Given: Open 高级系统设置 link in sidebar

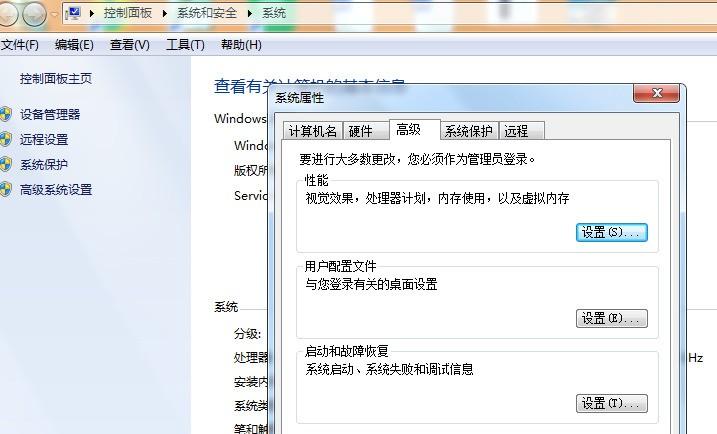Looking at the screenshot, I should click(56, 190).
